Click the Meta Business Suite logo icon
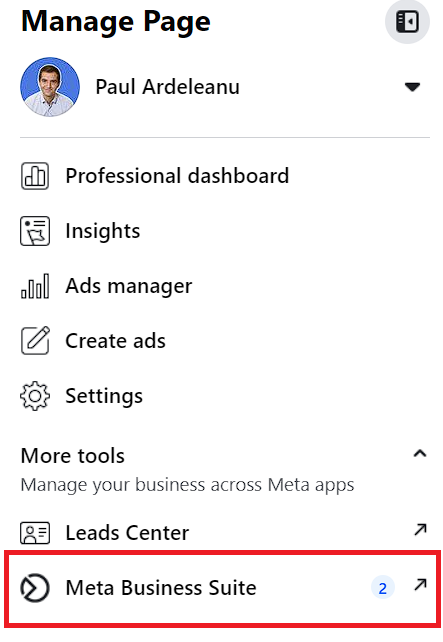443x642 pixels. coord(35,588)
